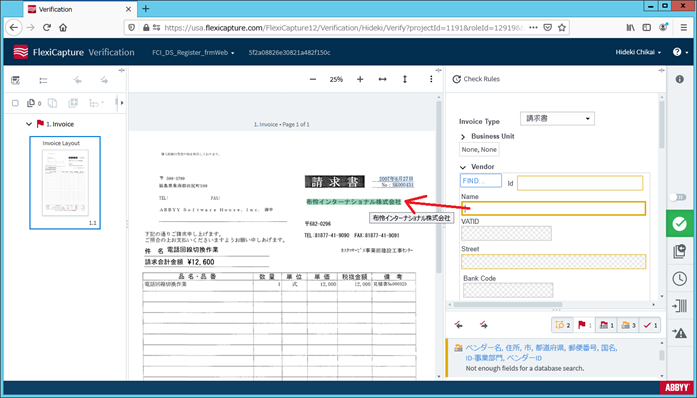This screenshot has width=697, height=398.
Task: Zoom in the document image
Action: coord(360,79)
